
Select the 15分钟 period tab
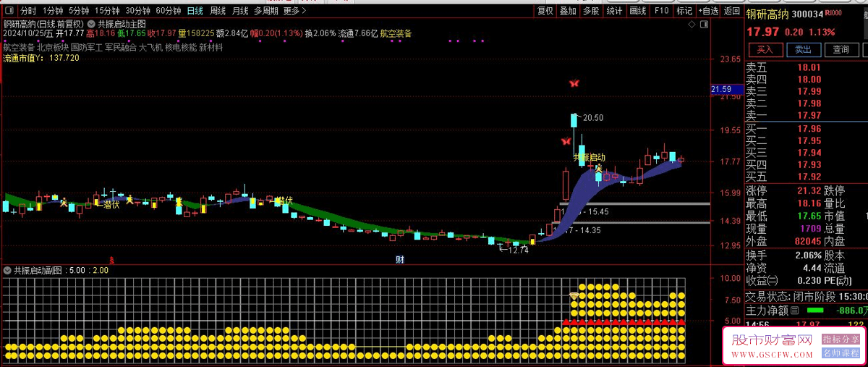pyautogui.click(x=107, y=11)
